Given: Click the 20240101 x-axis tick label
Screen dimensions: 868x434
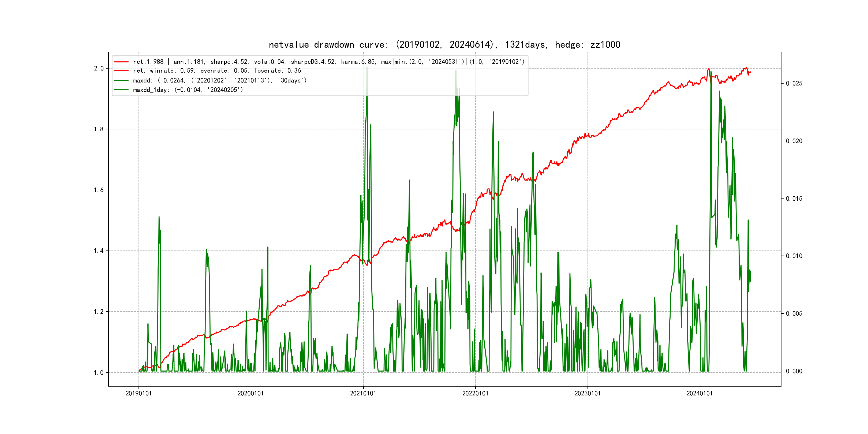Looking at the screenshot, I should click(x=699, y=394).
